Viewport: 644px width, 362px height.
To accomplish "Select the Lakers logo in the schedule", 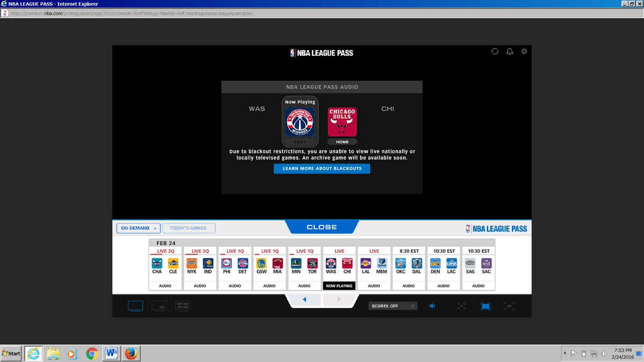I will click(366, 263).
